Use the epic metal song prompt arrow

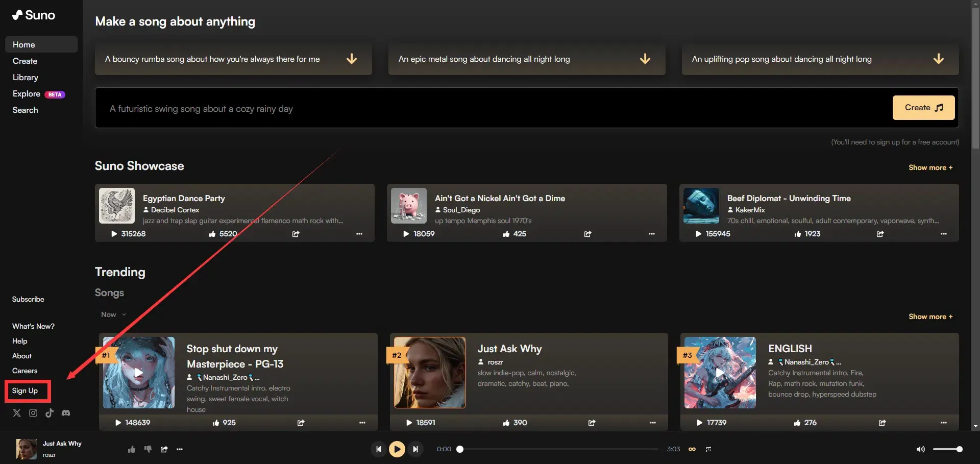[x=645, y=59]
